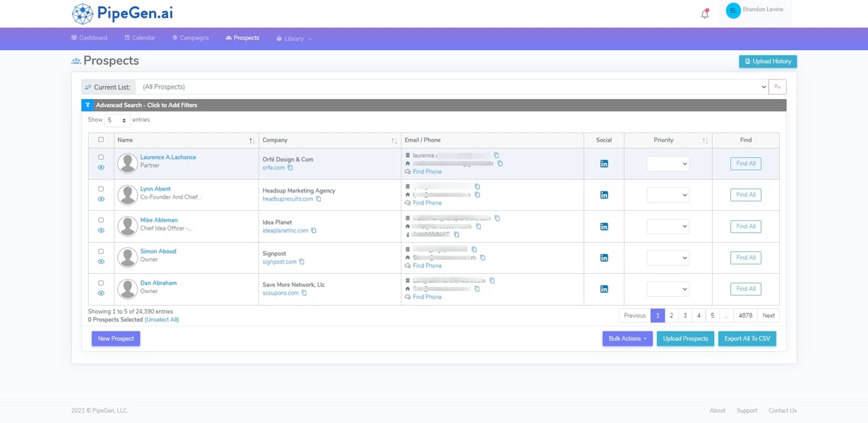The width and height of the screenshot is (868, 423).
Task: Expand the Library menu
Action: [x=294, y=39]
